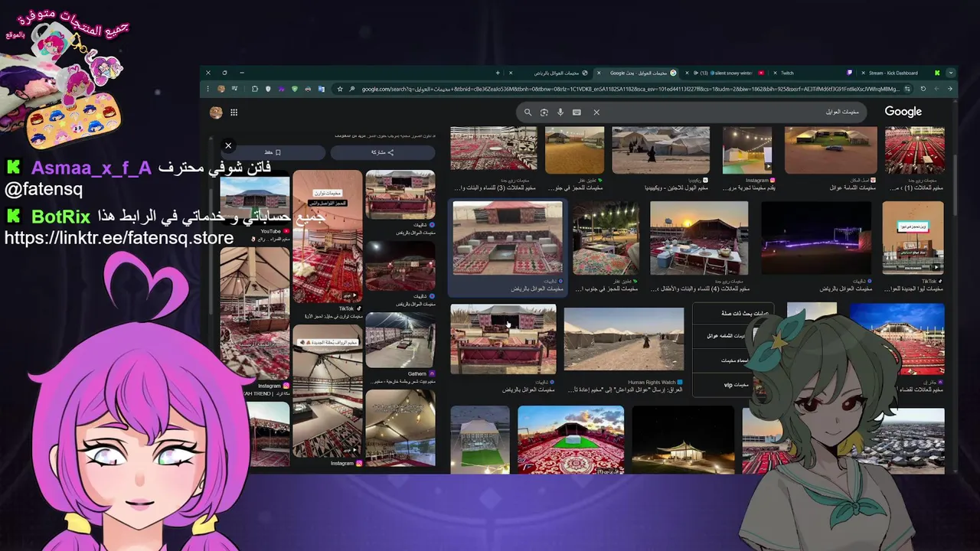980x551 pixels.
Task: Start Google Lens image search
Action: pyautogui.click(x=544, y=112)
